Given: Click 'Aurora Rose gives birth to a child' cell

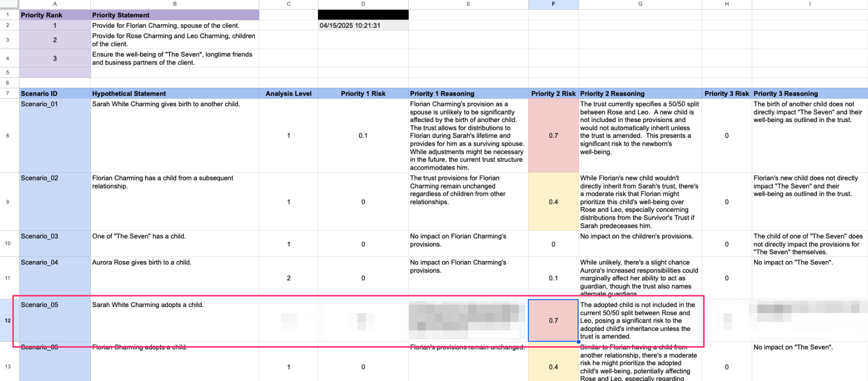Looking at the screenshot, I should 175,278.
